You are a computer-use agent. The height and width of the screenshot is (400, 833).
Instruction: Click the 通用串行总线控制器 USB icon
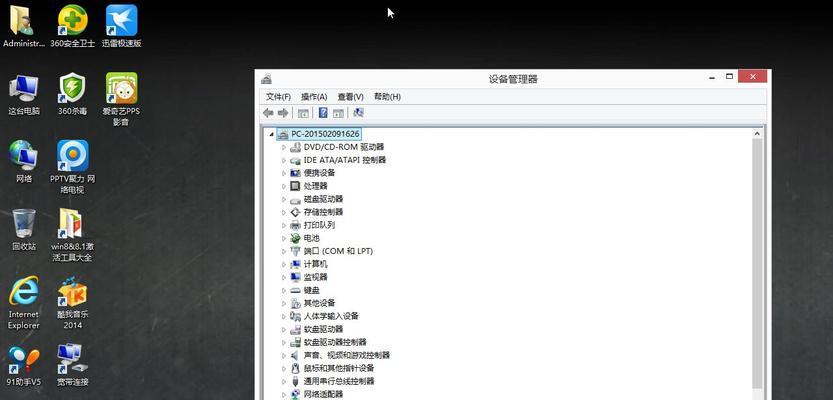point(295,381)
